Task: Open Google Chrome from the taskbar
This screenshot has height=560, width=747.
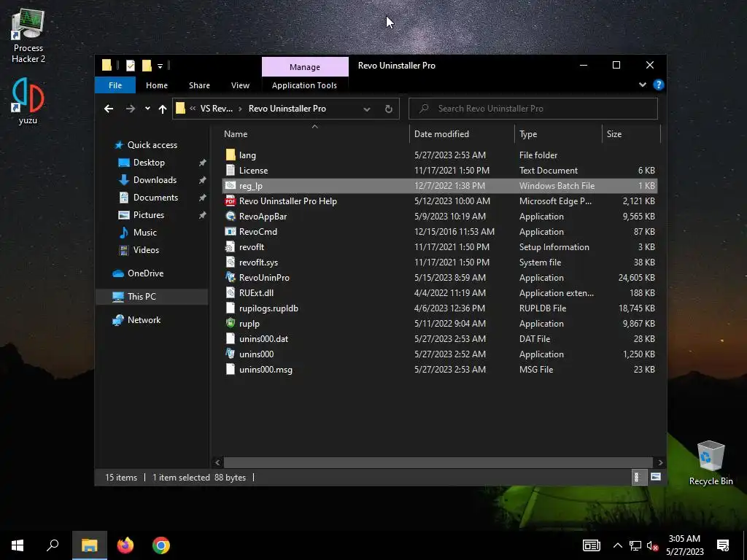Action: pos(161,545)
